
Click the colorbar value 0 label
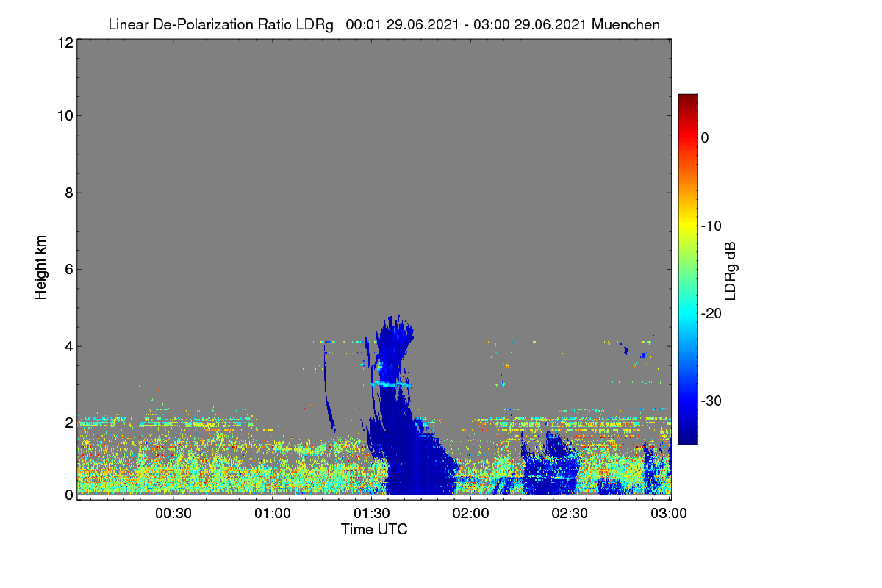pos(705,138)
